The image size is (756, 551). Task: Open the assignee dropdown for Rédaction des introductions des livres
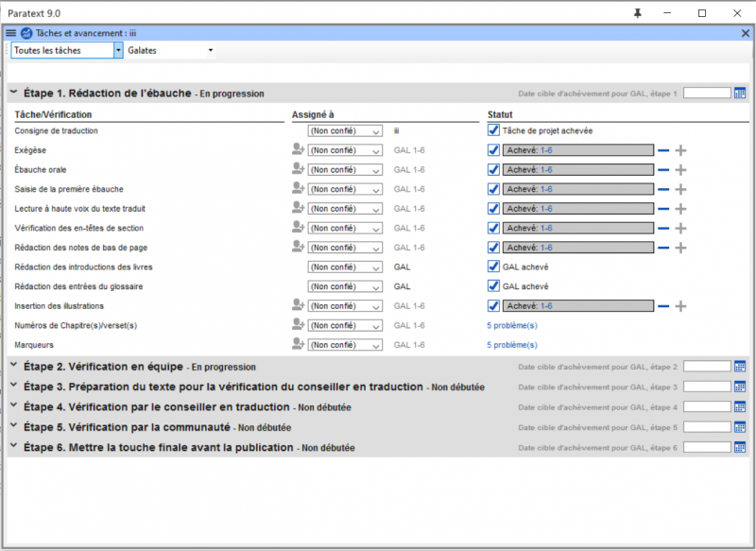(x=345, y=267)
